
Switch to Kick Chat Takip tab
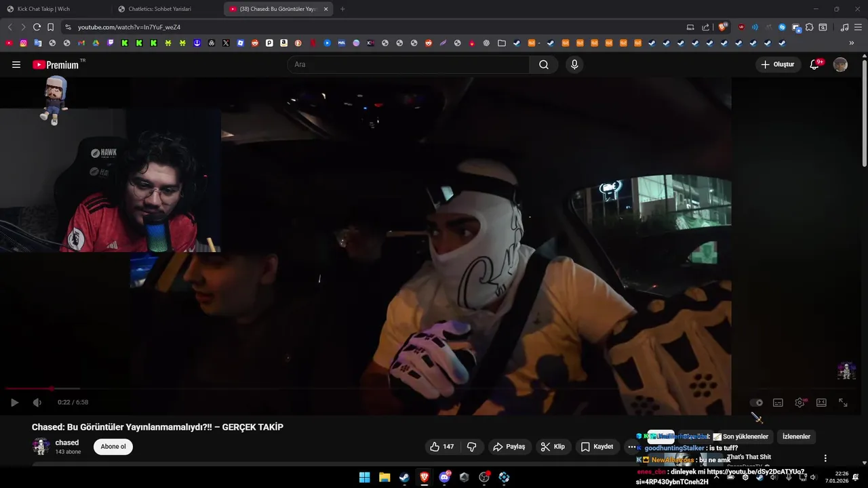[54, 9]
